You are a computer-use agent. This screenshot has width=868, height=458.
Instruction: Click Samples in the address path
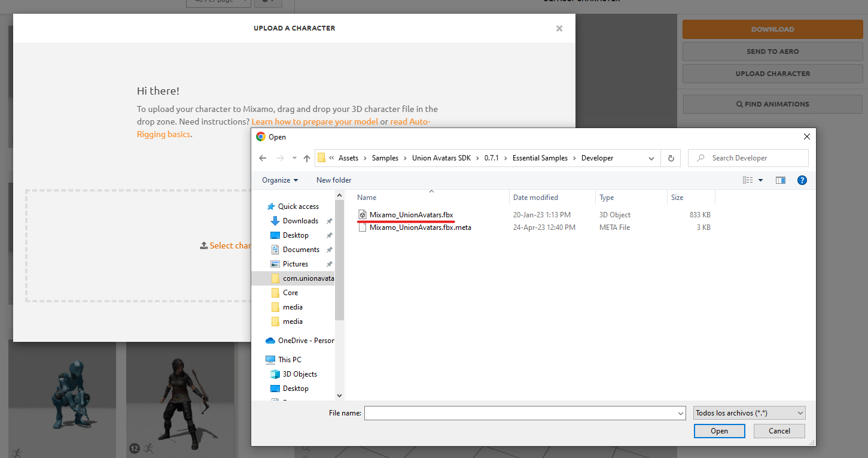click(x=385, y=158)
